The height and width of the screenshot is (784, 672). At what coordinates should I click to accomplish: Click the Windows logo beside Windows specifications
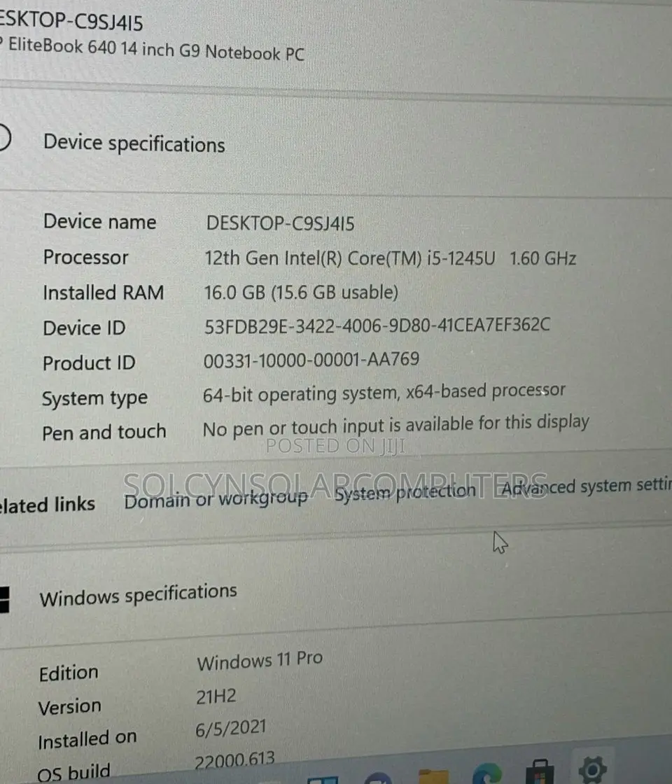click(x=4, y=599)
